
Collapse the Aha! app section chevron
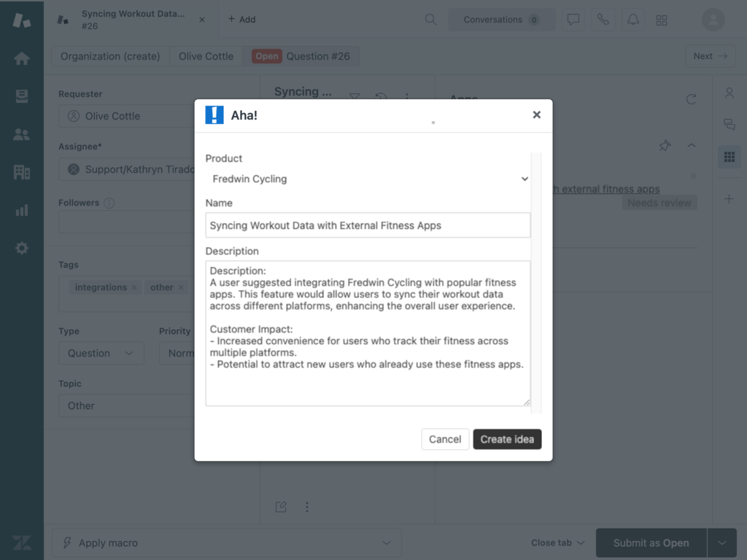point(692,145)
